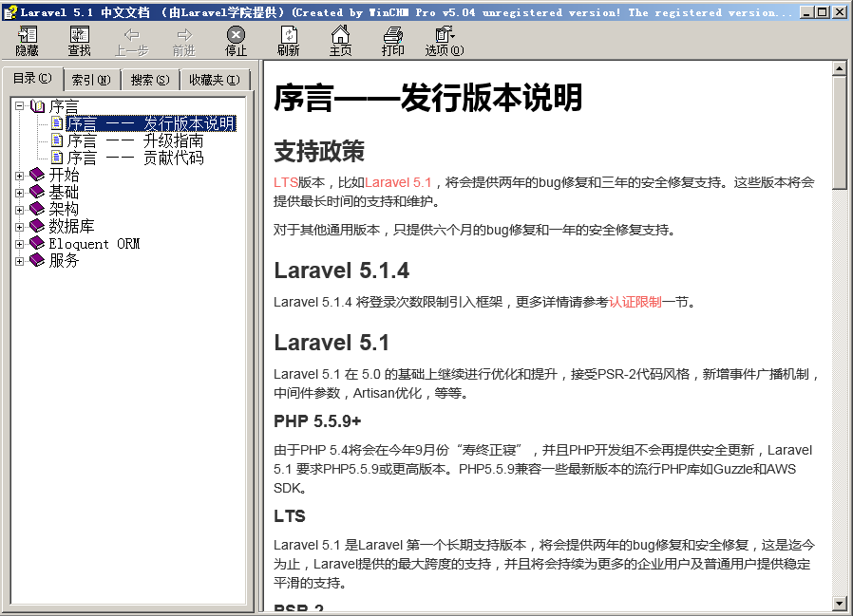Click the 前进 (Forward) arrow icon
The image size is (853, 616).
[184, 35]
